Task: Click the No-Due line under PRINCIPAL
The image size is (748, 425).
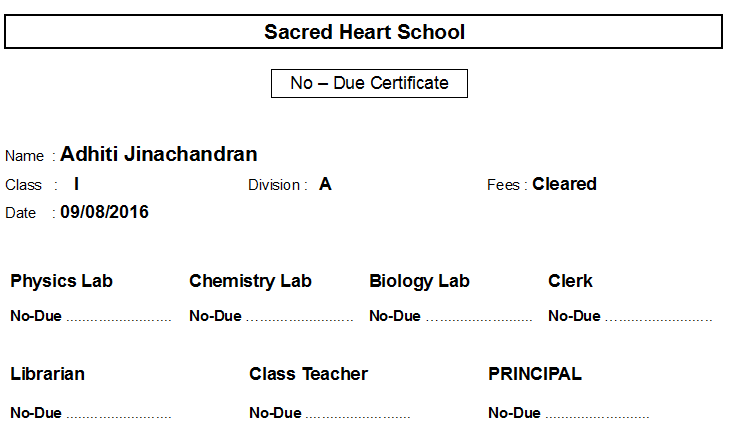Action: click(x=568, y=413)
